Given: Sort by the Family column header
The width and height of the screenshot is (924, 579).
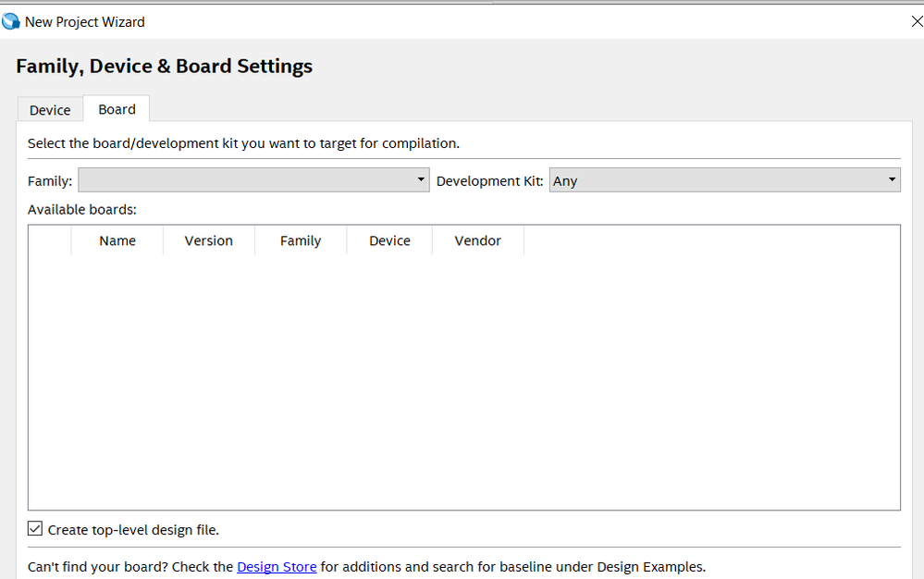Looking at the screenshot, I should 301,240.
